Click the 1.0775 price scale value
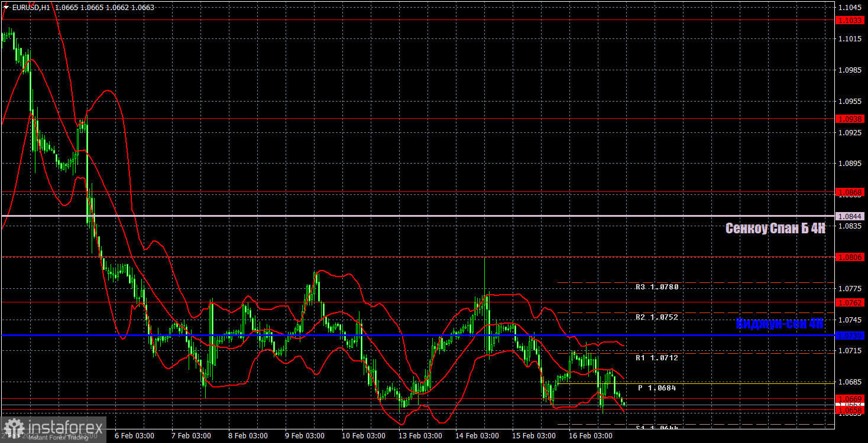This screenshot has width=868, height=443. pyautogui.click(x=850, y=288)
